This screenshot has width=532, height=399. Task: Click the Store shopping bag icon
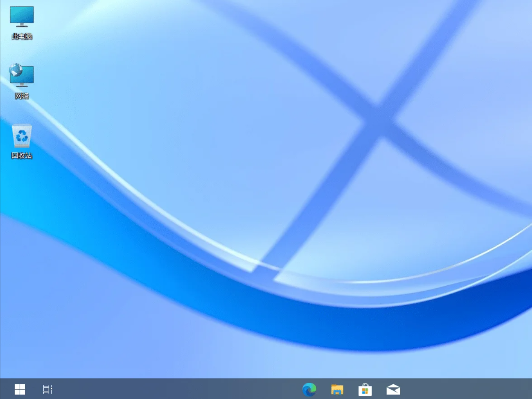click(x=365, y=389)
